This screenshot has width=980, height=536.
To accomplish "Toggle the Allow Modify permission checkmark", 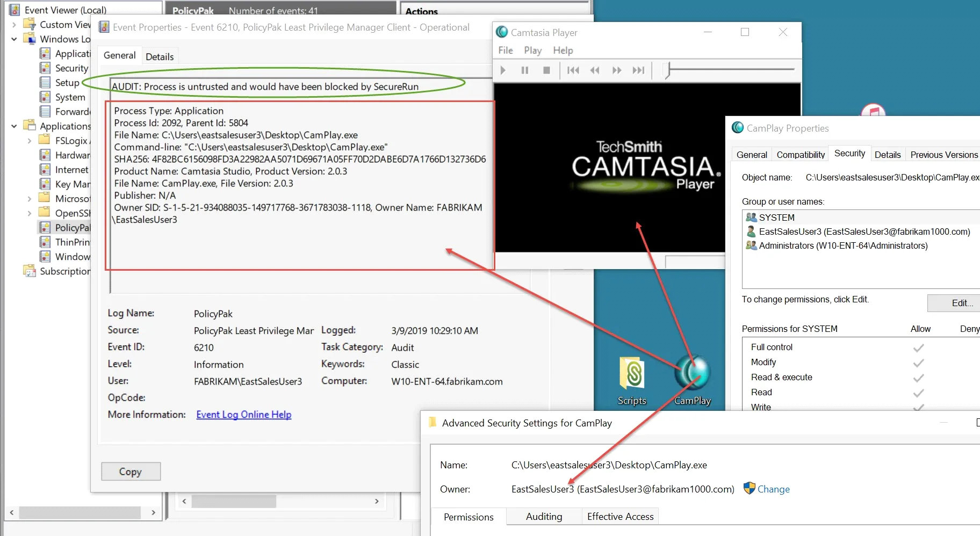I will coord(918,362).
